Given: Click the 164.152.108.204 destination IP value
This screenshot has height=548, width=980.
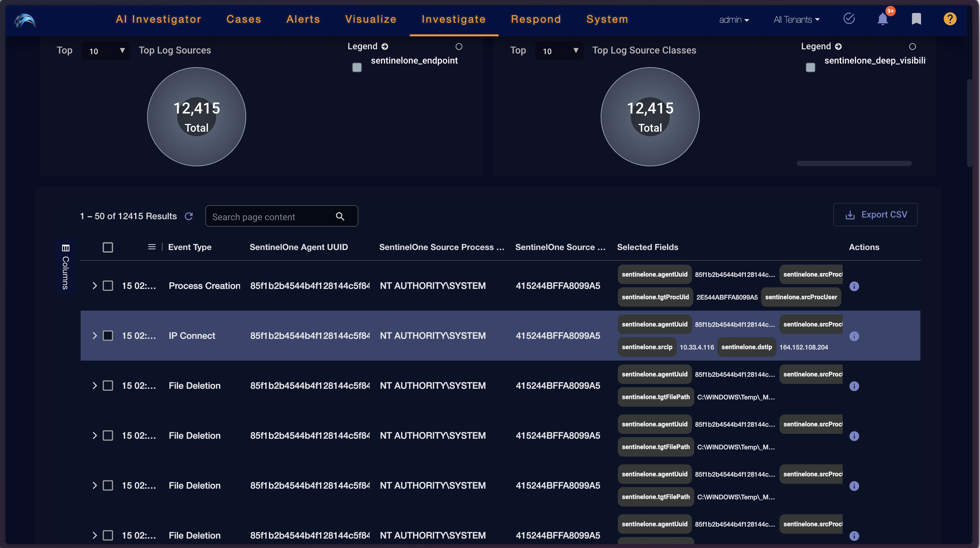Looking at the screenshot, I should (803, 347).
